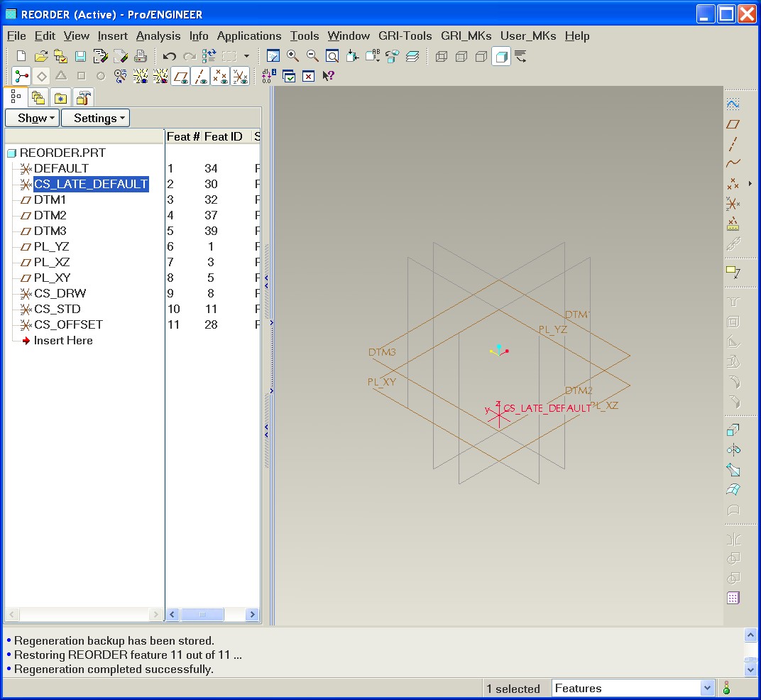Open the Insert menu
Viewport: 761px width, 700px height.
tap(113, 36)
